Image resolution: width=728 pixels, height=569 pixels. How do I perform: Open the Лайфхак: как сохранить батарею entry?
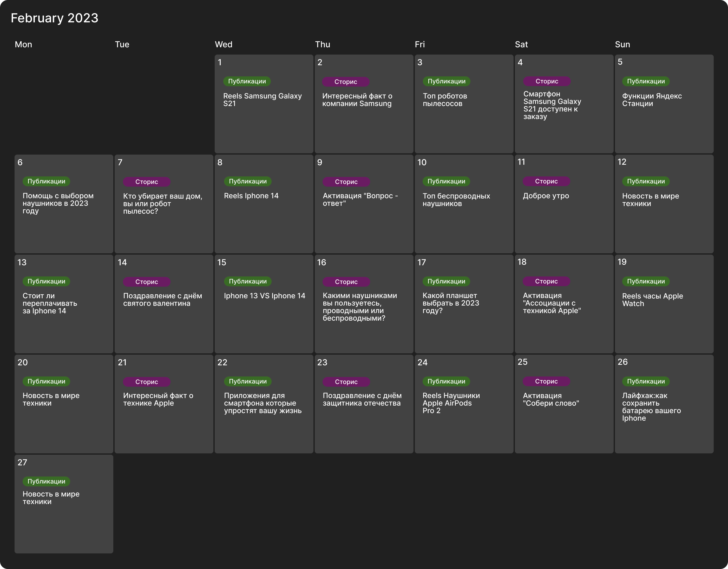click(651, 407)
